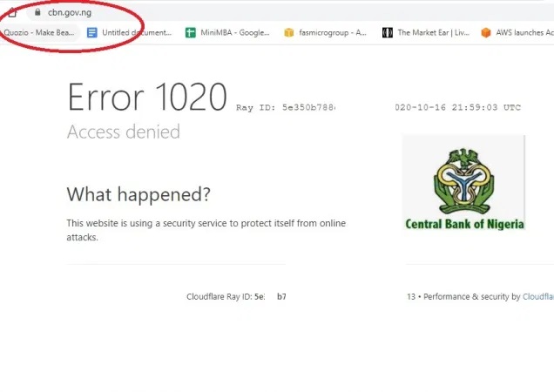The width and height of the screenshot is (554, 392).
Task: Click the green Sheets bookmark icon
Action: (191, 33)
